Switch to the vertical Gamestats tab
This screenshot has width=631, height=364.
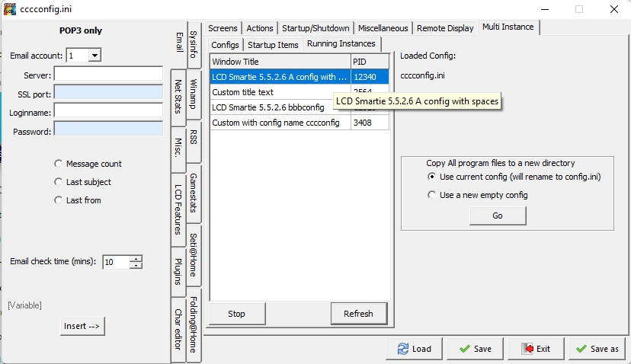pos(194,193)
